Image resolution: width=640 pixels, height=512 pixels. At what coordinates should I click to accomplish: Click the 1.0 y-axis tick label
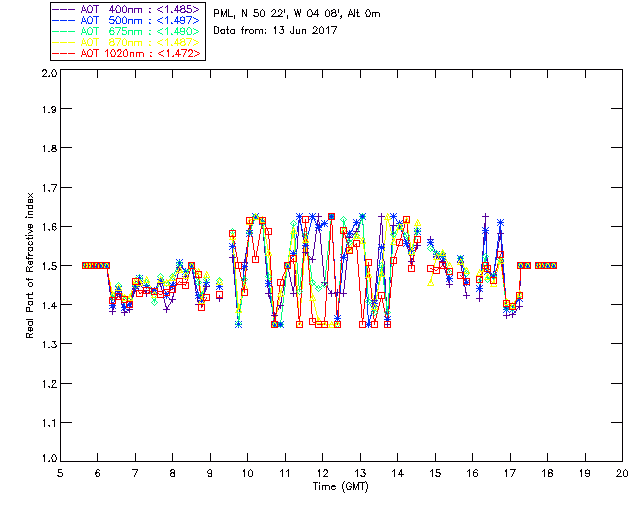click(49, 458)
